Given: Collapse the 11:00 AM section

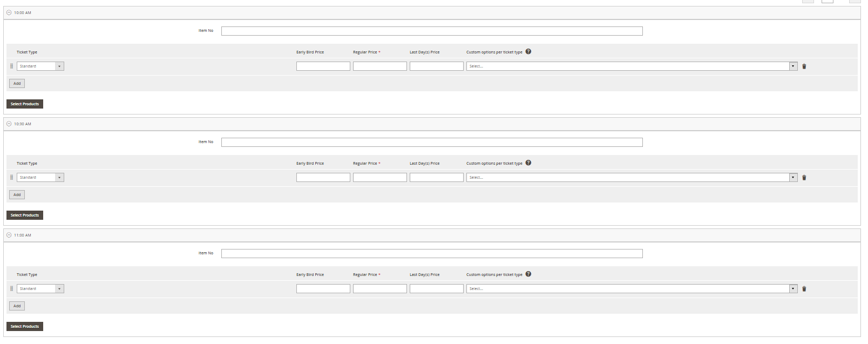Looking at the screenshot, I should (x=9, y=235).
